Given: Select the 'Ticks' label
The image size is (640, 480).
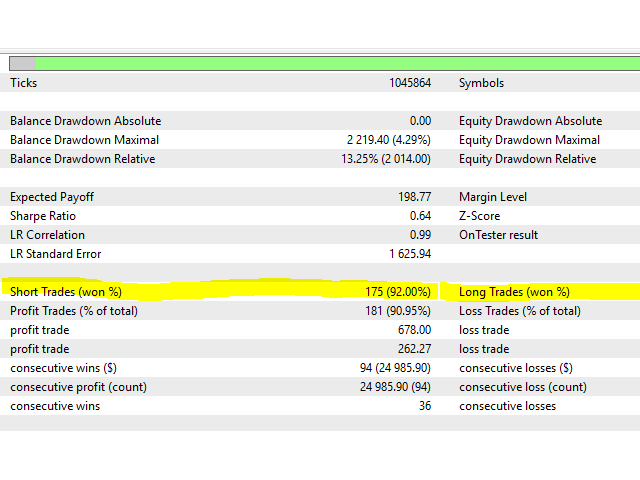Looking at the screenshot, I should tap(24, 83).
